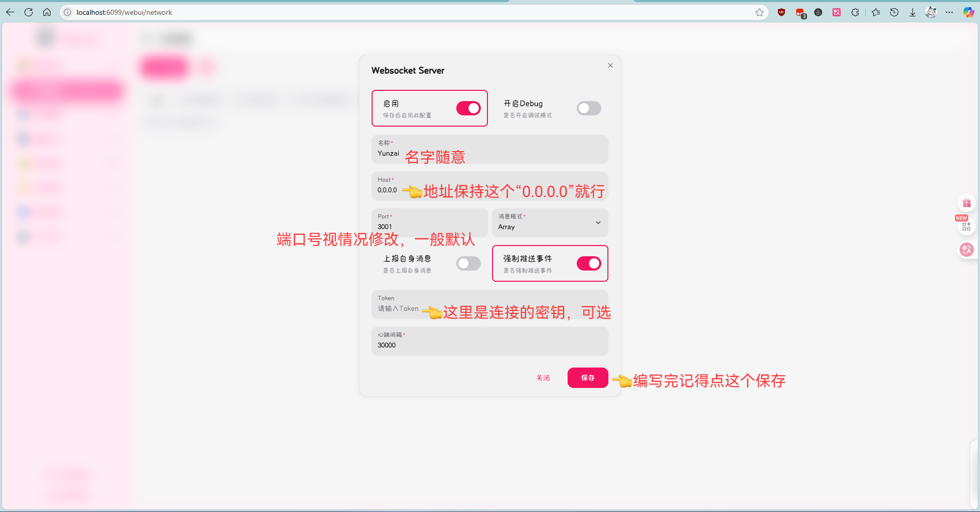Click the Token input field

click(398, 309)
